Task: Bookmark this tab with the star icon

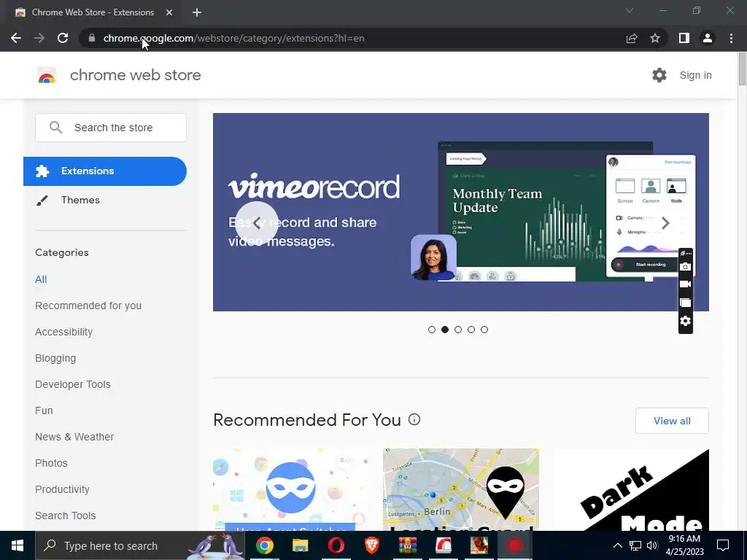Action: pos(655,38)
